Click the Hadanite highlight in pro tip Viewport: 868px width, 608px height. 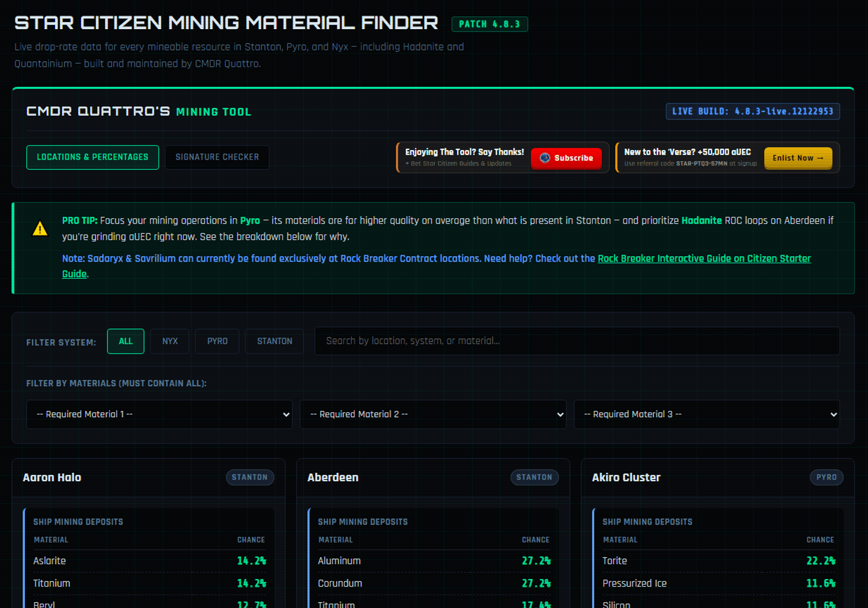(701, 221)
